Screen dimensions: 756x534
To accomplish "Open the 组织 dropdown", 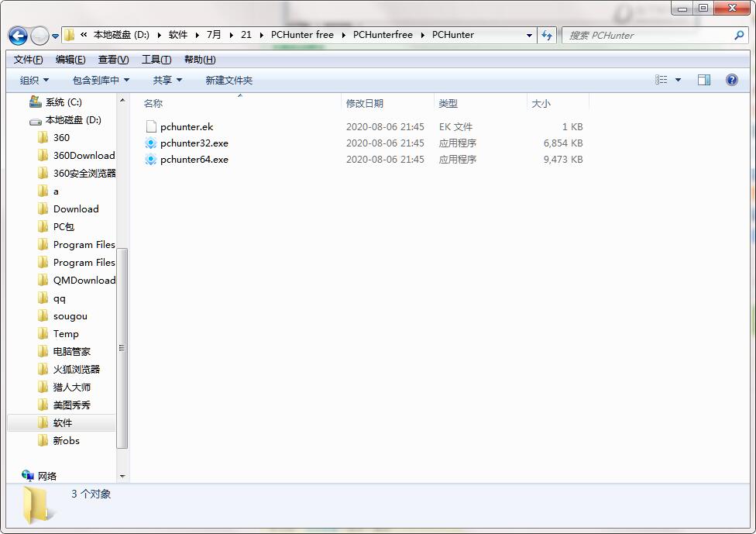I will coord(34,80).
